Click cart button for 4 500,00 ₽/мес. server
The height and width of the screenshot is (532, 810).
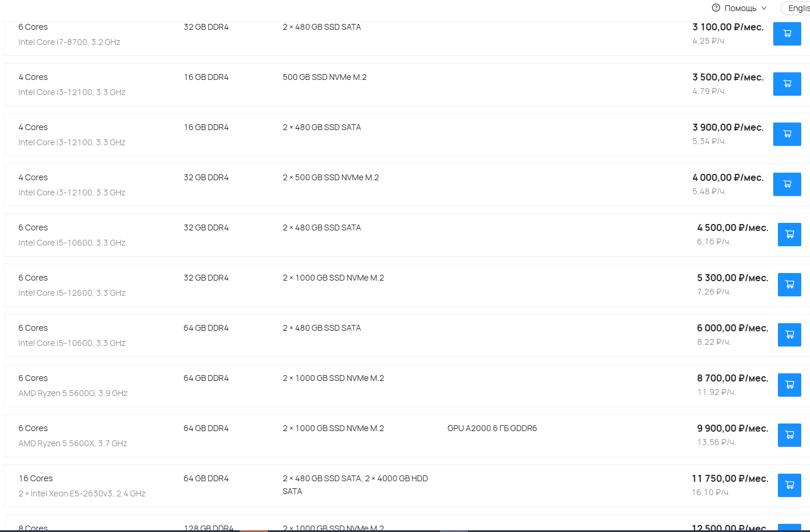coord(789,235)
